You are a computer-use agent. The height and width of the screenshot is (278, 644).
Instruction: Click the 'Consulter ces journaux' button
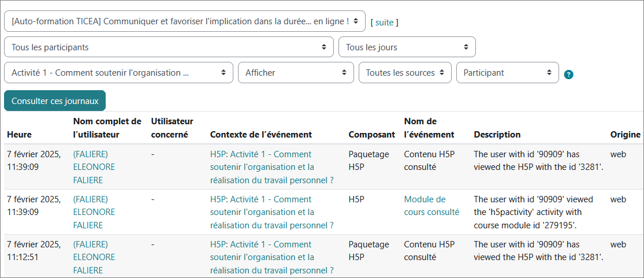click(55, 101)
